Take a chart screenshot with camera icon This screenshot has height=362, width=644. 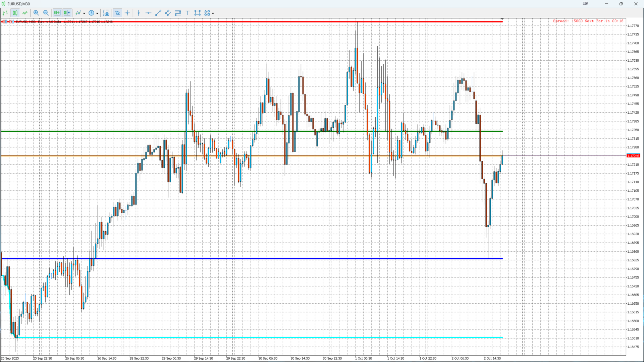(106, 13)
